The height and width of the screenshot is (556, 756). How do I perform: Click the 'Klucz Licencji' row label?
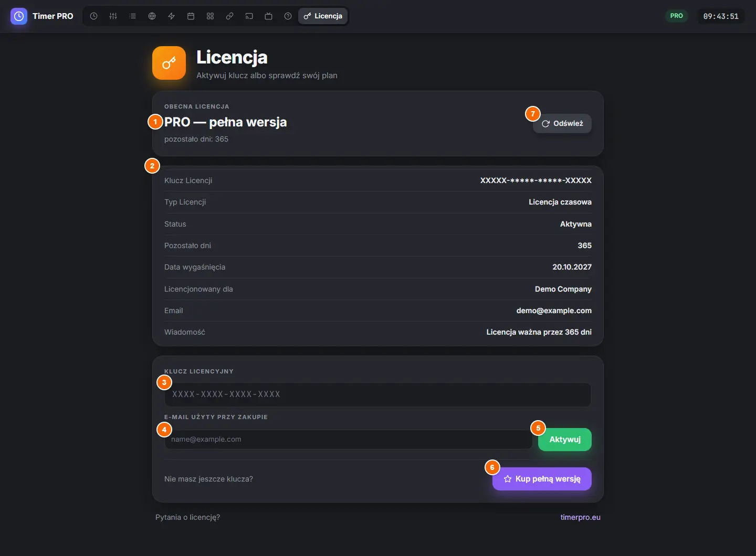[x=188, y=180]
